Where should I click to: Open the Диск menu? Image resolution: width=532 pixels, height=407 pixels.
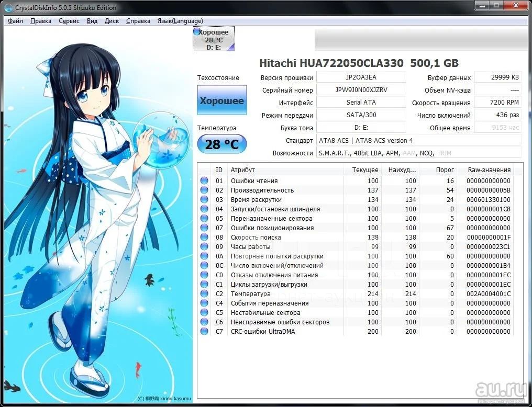coord(112,21)
